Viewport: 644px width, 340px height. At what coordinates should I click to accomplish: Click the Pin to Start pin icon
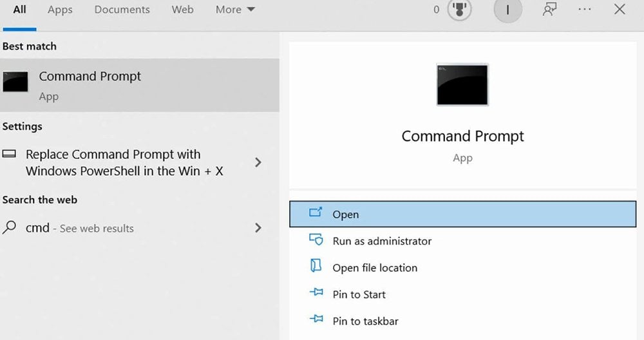316,292
